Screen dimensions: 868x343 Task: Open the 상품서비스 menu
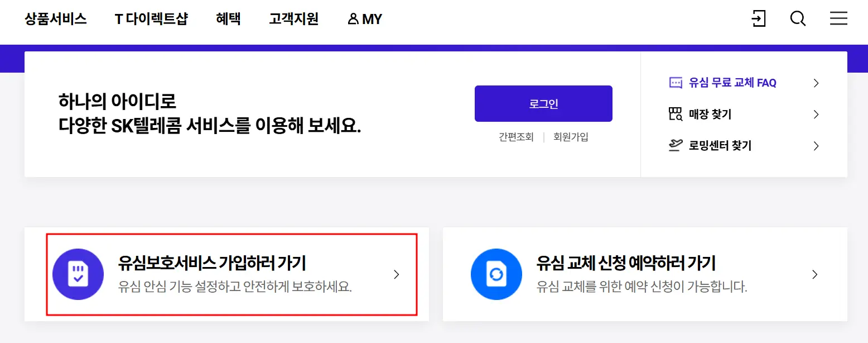pyautogui.click(x=55, y=18)
